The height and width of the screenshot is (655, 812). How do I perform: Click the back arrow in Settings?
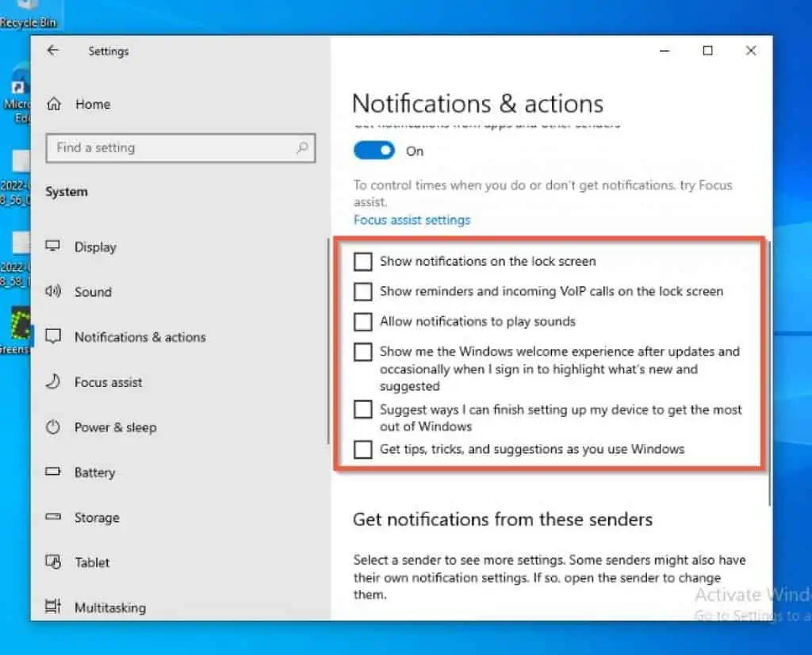tap(53, 51)
